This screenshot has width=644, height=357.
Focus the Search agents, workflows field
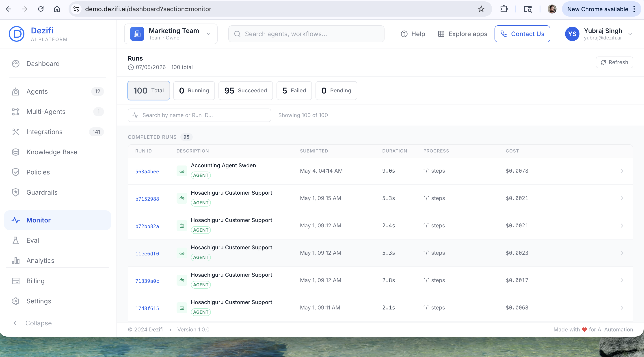coord(306,34)
